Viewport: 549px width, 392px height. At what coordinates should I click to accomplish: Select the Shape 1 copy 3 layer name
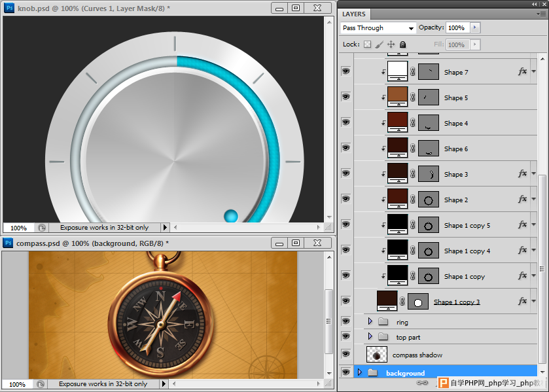pos(457,302)
